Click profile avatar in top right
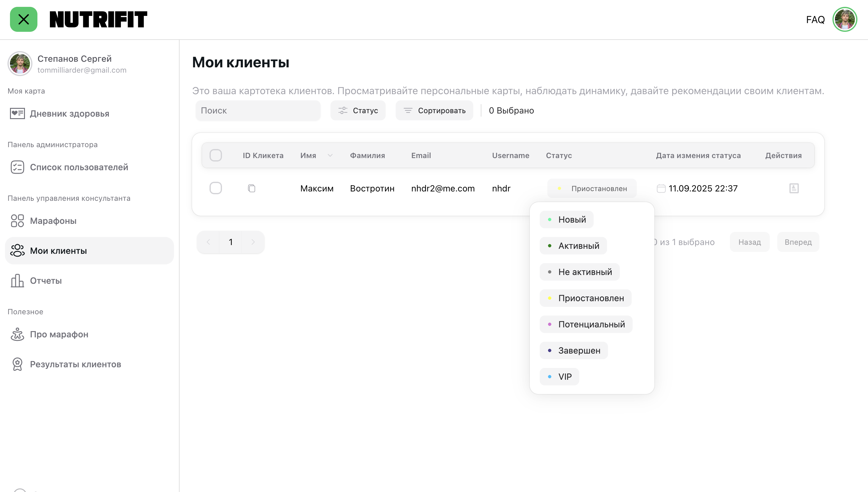 (844, 19)
